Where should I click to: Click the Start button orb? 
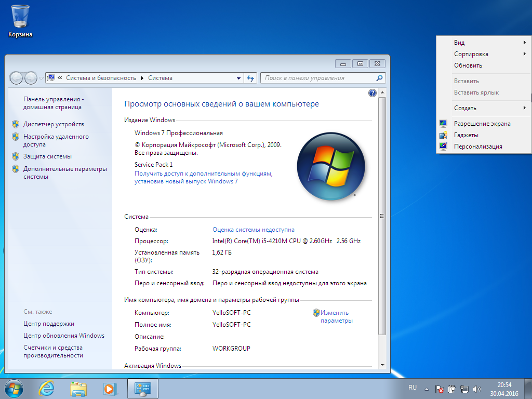coord(14,389)
